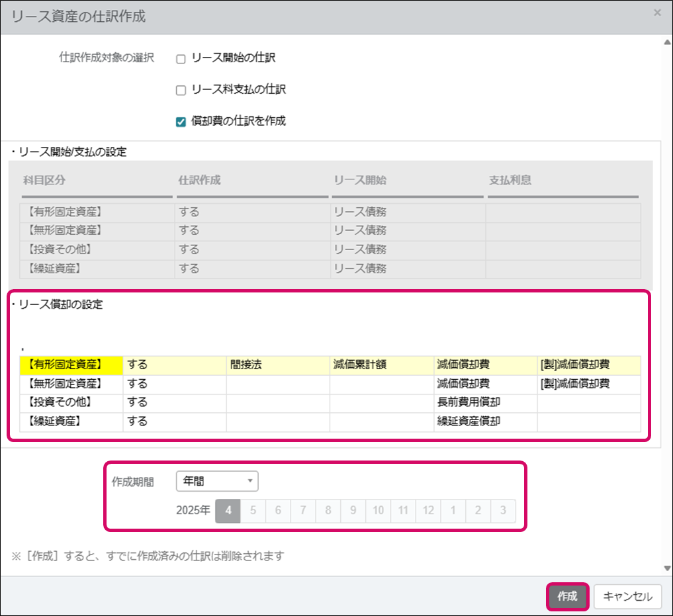The width and height of the screenshot is (673, 616).
Task: Click the scrollbar down arrow
Action: coord(666,568)
